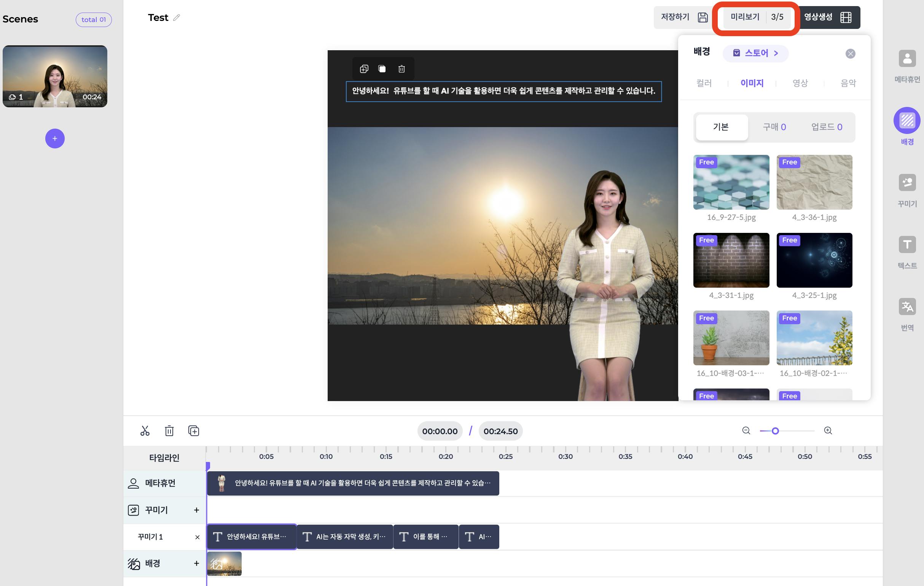Click the 배경 track icon
The width and height of the screenshot is (924, 586).
pos(134,564)
